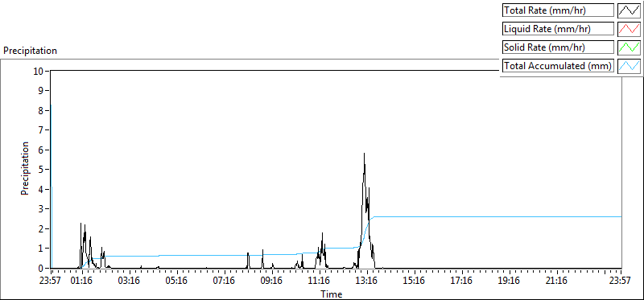This screenshot has height=300, width=644.
Task: Click the 7 value on the Y axis
Action: [x=41, y=130]
